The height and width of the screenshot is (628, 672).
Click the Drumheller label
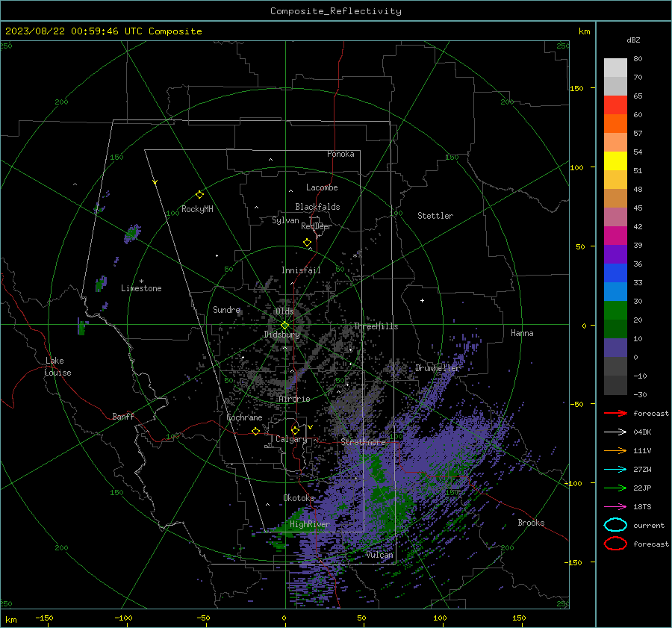(437, 368)
